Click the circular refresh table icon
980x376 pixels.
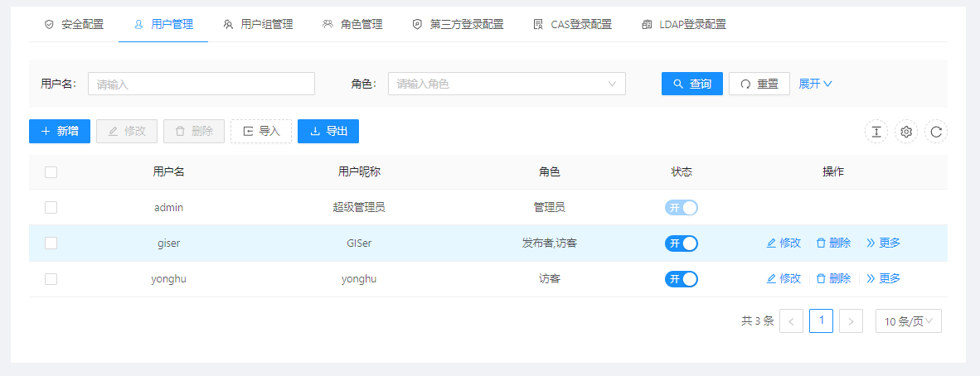(x=936, y=132)
